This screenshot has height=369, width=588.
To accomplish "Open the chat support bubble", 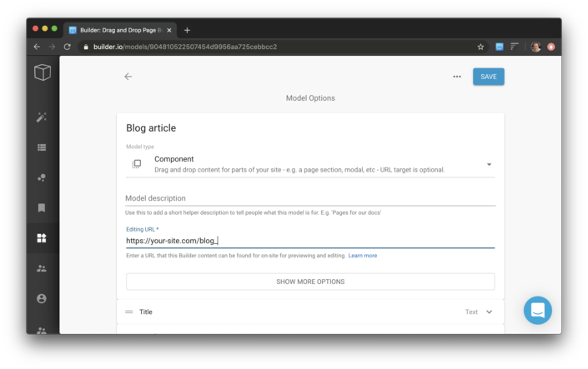I will (x=537, y=310).
